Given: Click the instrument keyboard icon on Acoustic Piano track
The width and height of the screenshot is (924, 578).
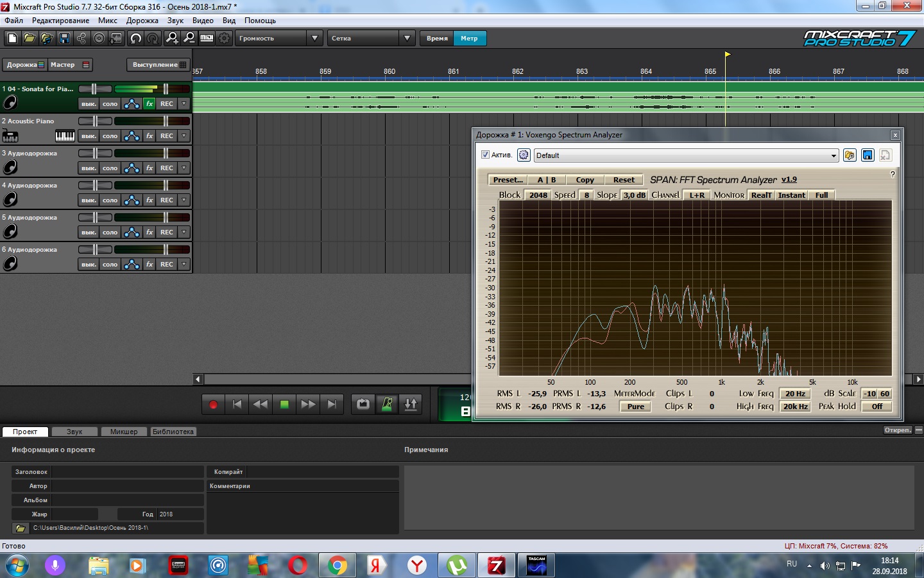Looking at the screenshot, I should pos(65,136).
